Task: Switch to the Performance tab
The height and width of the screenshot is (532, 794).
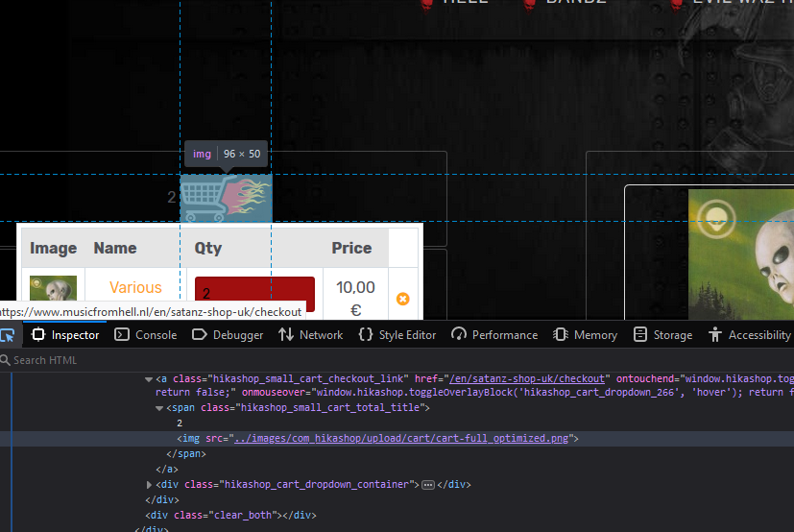Action: pyautogui.click(x=494, y=335)
